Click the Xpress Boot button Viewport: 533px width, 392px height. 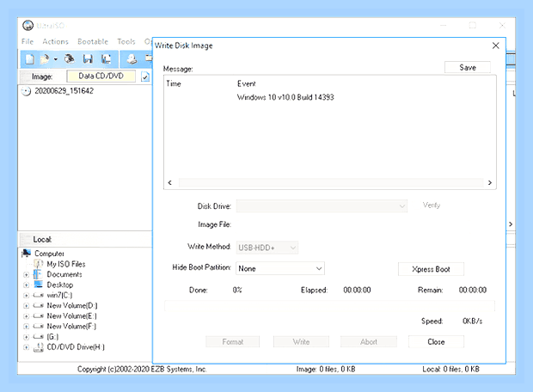431,269
